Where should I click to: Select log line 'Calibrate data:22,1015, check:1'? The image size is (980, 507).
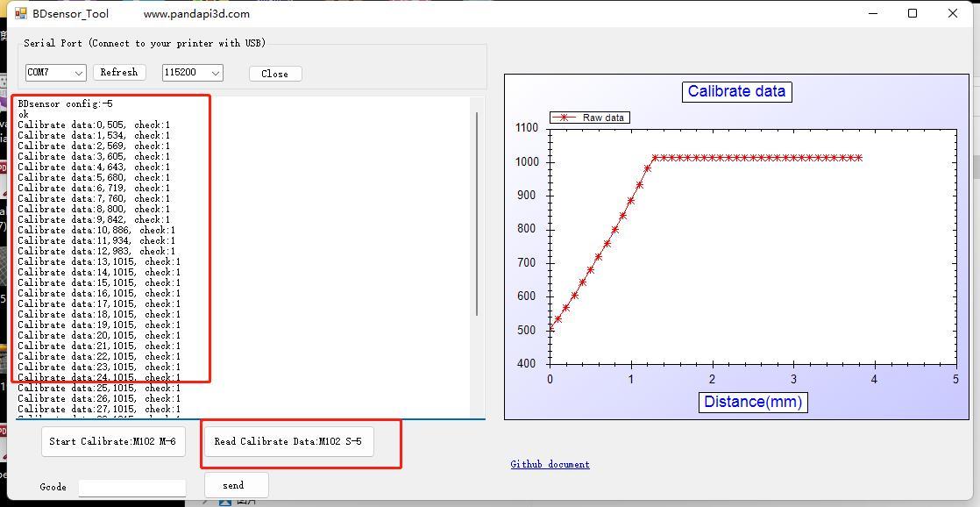99,356
